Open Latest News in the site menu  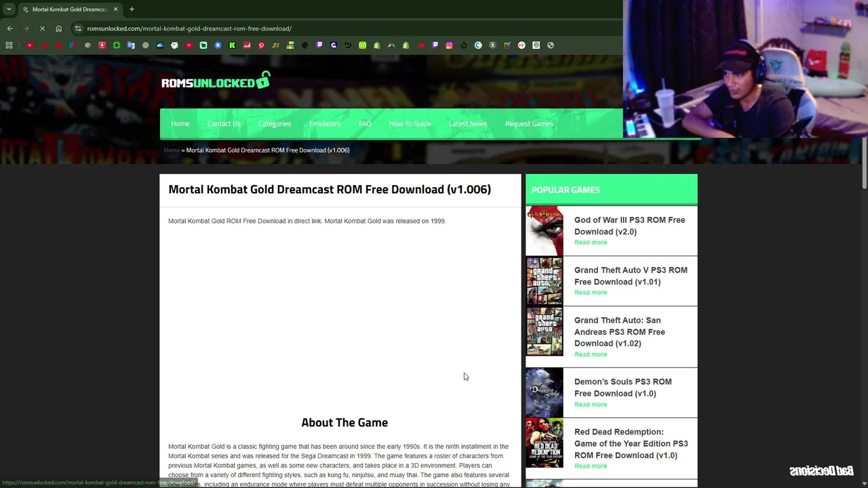[x=468, y=123]
